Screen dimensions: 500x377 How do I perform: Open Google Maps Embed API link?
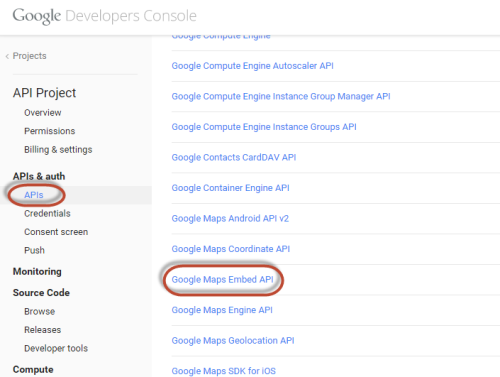click(x=222, y=279)
